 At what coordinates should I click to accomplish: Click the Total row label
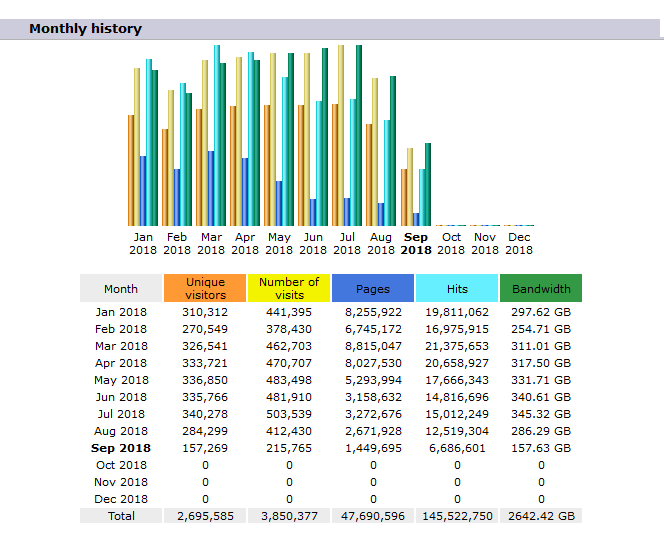click(x=121, y=516)
